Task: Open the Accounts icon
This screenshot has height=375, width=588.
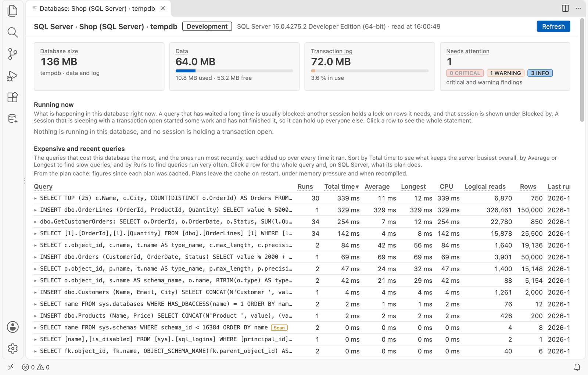Action: (12, 327)
